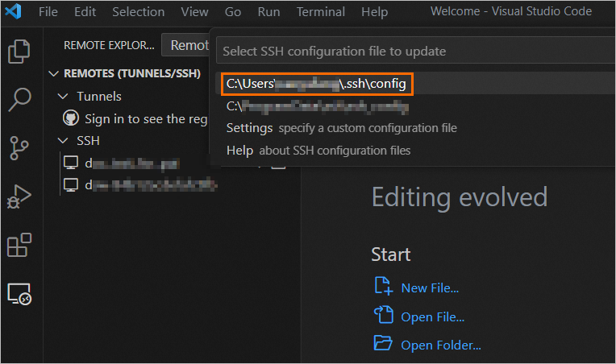Viewport: 616px width, 364px height.
Task: Open the Search view in activity bar
Action: (x=19, y=99)
